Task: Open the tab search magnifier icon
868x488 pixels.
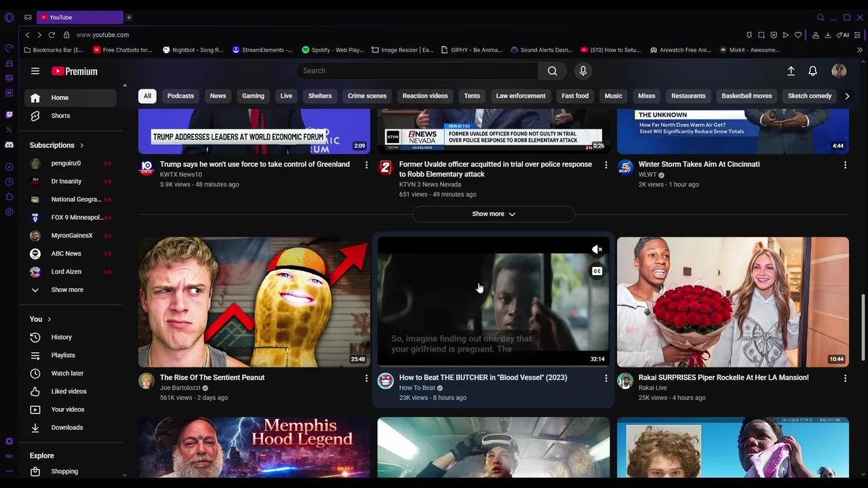Action: tap(821, 17)
